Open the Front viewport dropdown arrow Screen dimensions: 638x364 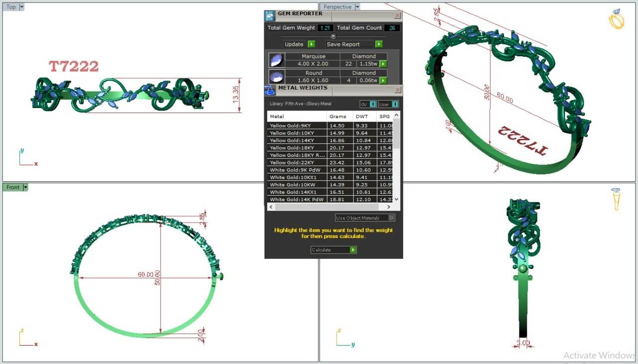point(25,187)
